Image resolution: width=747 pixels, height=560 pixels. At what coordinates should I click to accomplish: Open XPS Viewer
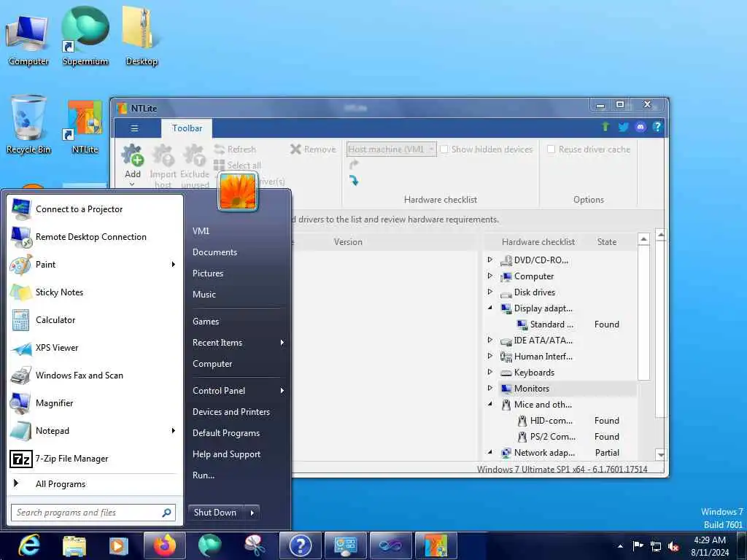point(94,348)
